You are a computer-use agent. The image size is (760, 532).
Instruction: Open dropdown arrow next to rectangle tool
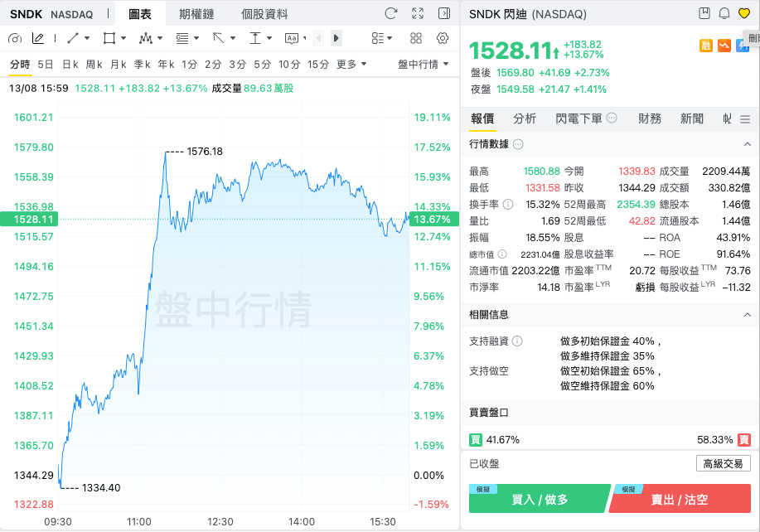[123, 38]
